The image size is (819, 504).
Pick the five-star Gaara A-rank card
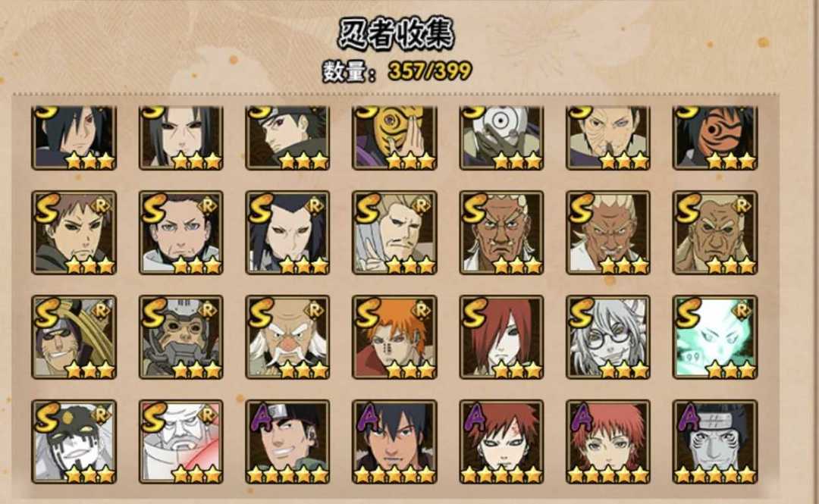501,442
